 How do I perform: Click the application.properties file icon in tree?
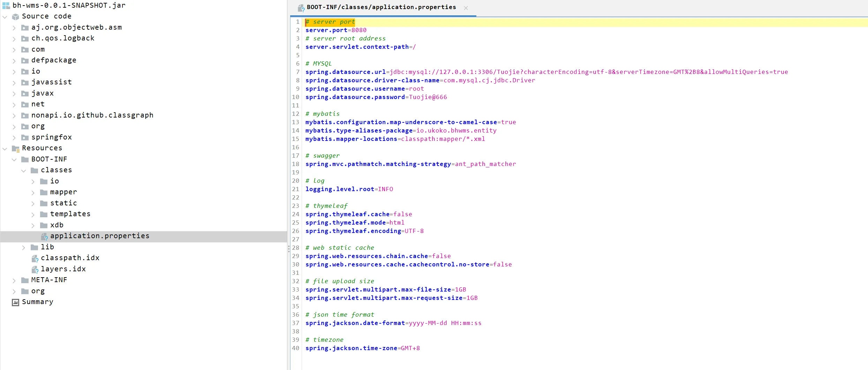click(44, 236)
